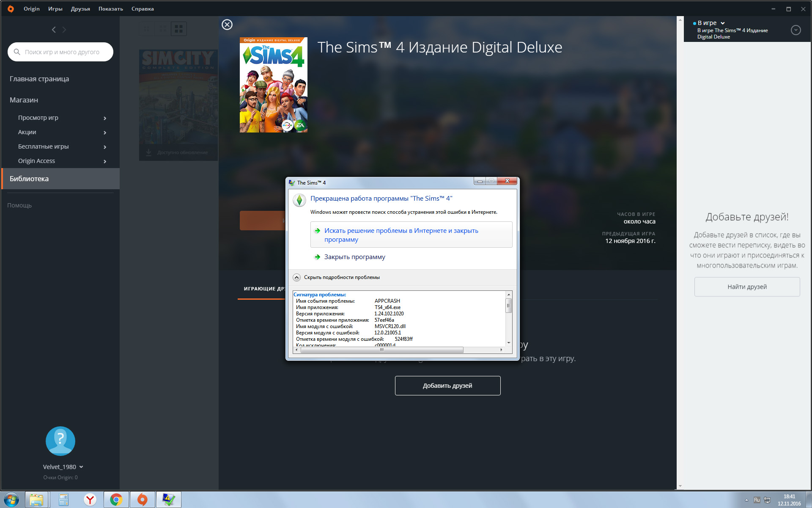
Task: Open Yandex browser from the taskbar
Action: point(90,500)
